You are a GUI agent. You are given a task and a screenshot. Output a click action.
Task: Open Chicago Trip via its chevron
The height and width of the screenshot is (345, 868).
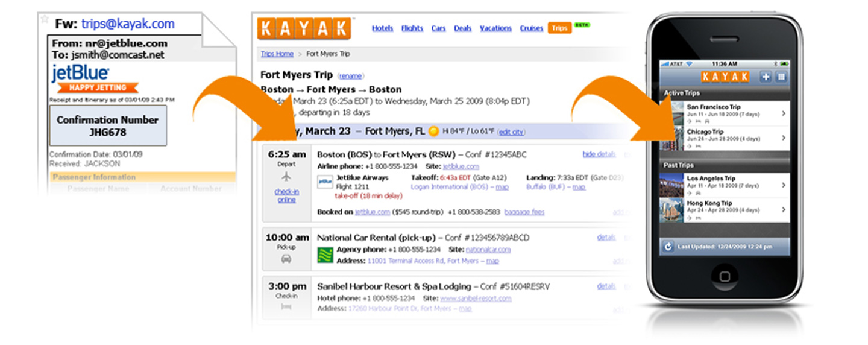tap(783, 138)
